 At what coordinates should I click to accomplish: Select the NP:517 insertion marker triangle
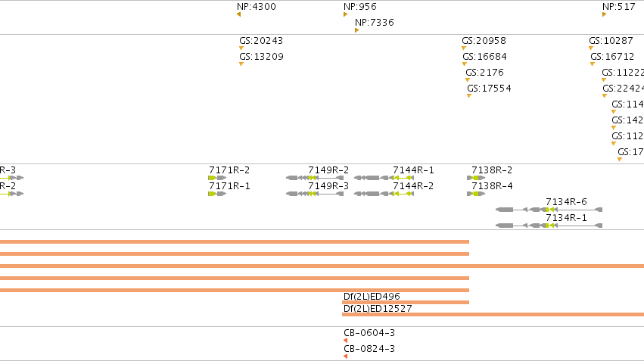[604, 15]
